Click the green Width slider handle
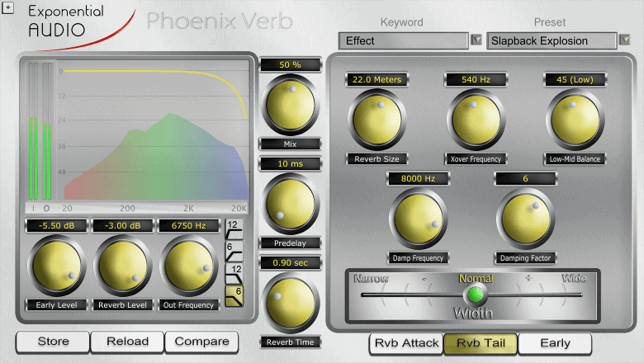 [x=476, y=294]
